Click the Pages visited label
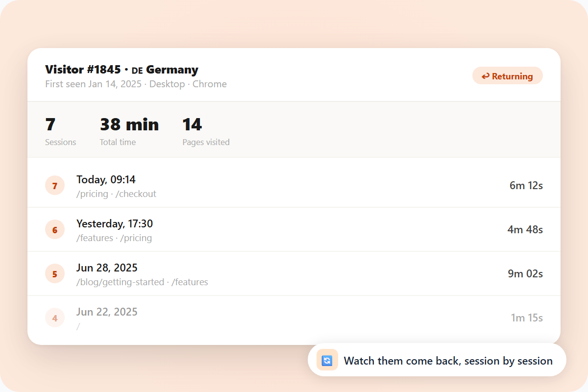Image resolution: width=588 pixels, height=392 pixels. 206,142
